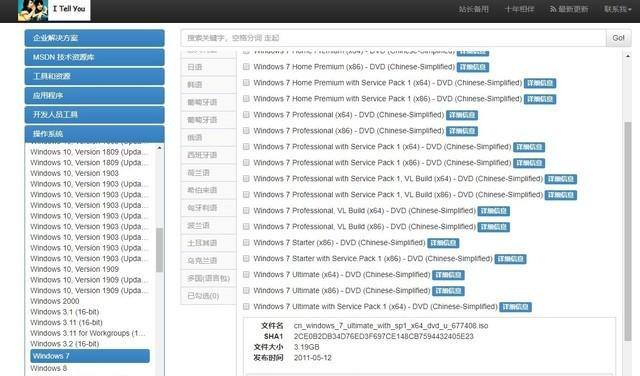Open 详细信息 badge for Windows 7 Starter (x86)
Viewport: 640px width, 376px height.
click(x=443, y=243)
